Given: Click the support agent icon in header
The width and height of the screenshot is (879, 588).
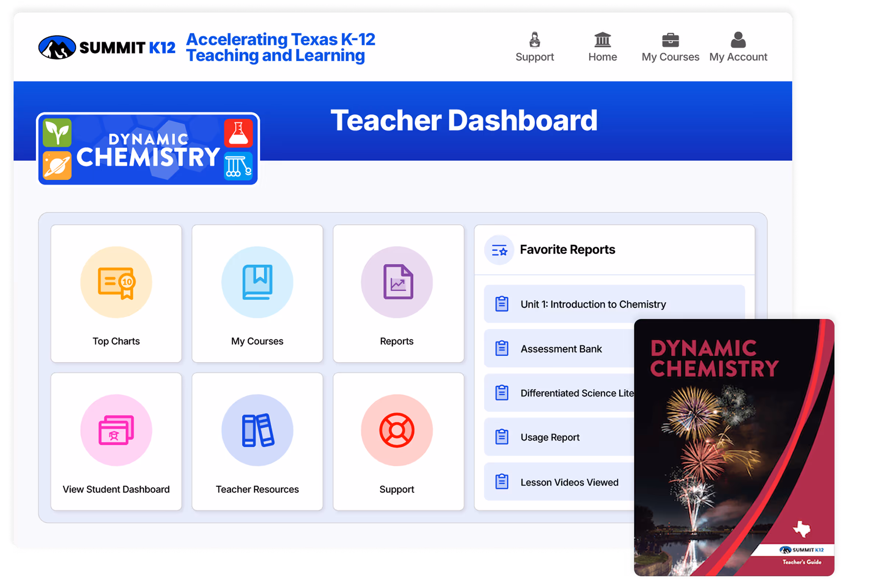Looking at the screenshot, I should 534,40.
